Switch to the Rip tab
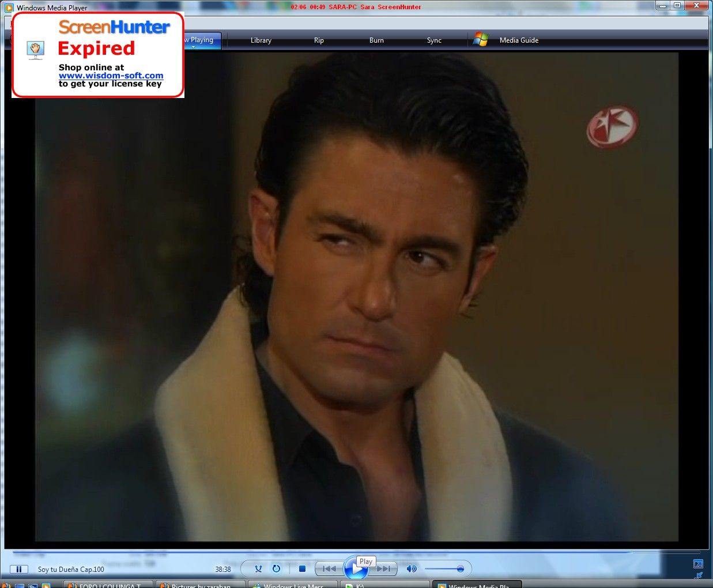Screen dimensions: 713x588 [319, 40]
